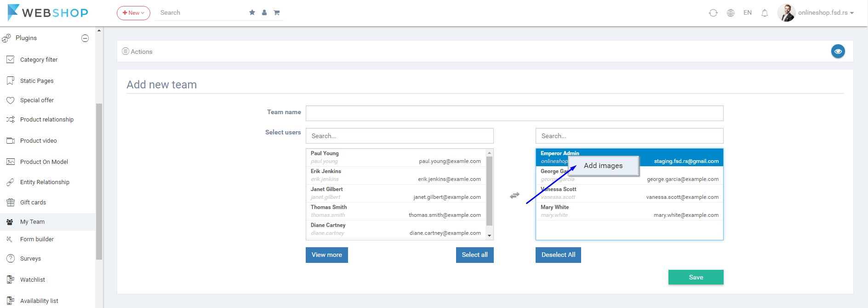Screen dimensions: 868x308
Task: Open Category filter in sidebar
Action: 39,60
